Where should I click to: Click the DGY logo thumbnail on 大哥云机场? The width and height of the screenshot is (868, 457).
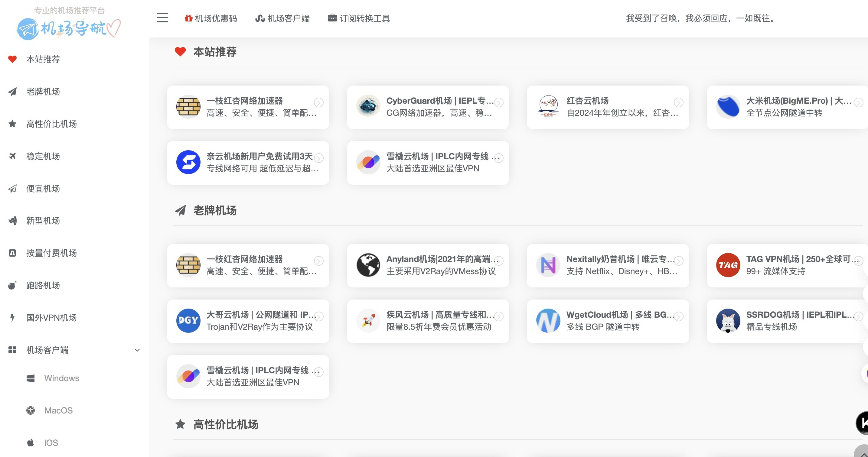(188, 320)
